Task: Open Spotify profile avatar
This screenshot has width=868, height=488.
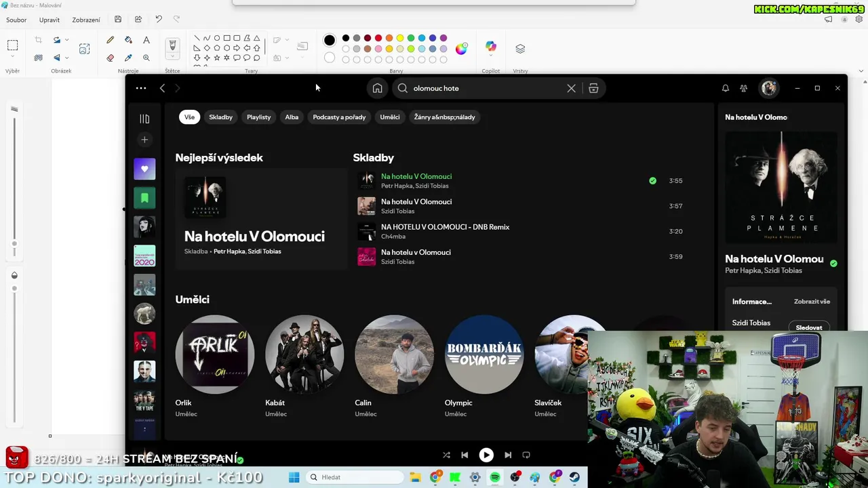Action: point(768,88)
